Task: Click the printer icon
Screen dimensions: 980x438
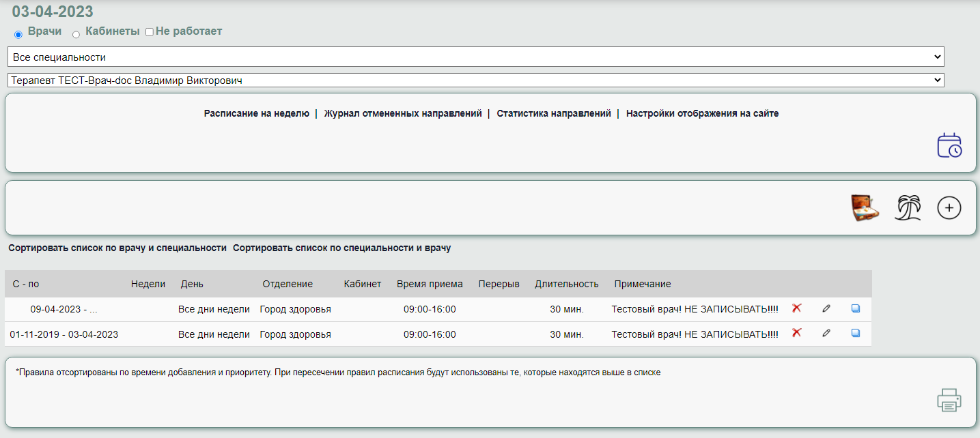Action: (x=949, y=400)
